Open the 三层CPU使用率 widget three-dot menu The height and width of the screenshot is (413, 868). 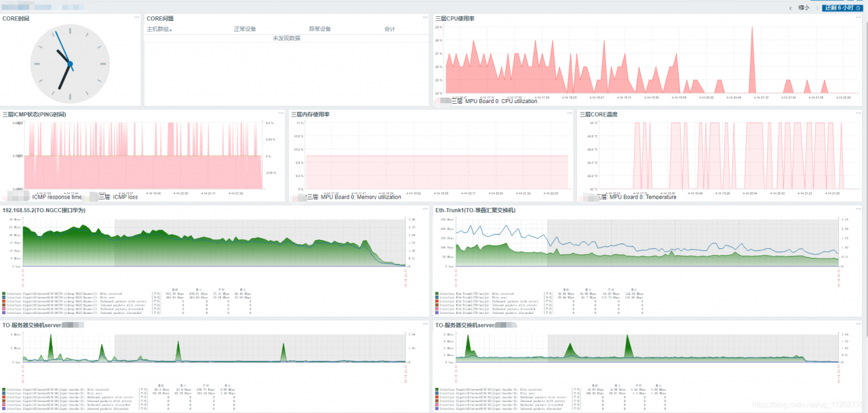[x=858, y=17]
